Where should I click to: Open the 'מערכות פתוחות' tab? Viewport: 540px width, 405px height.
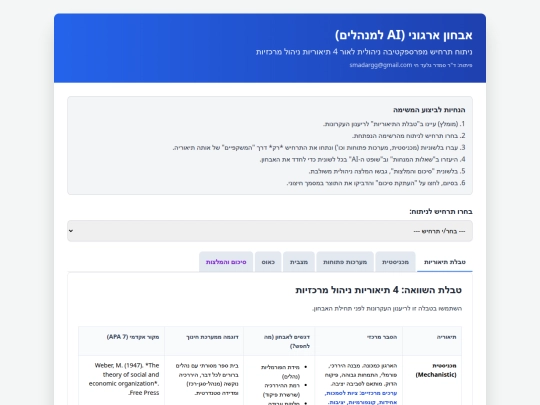tap(345, 262)
